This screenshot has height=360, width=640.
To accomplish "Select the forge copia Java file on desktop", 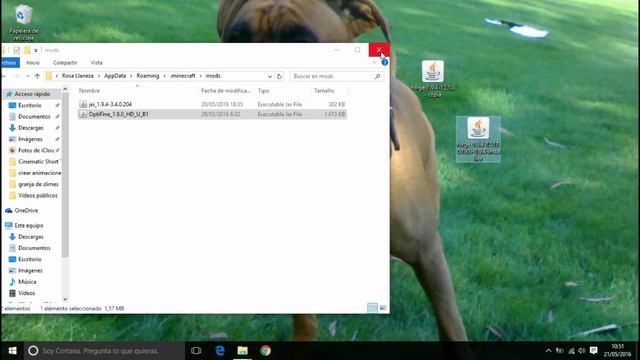I will point(433,78).
